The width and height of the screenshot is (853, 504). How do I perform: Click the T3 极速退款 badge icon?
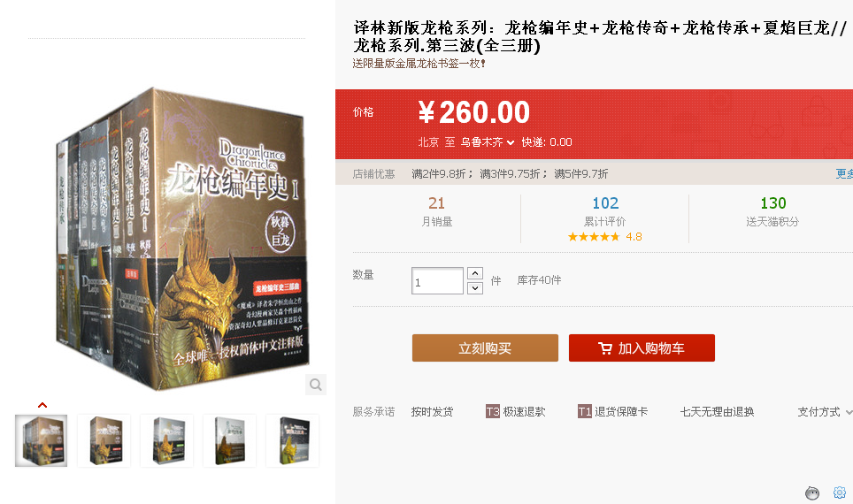click(x=492, y=411)
